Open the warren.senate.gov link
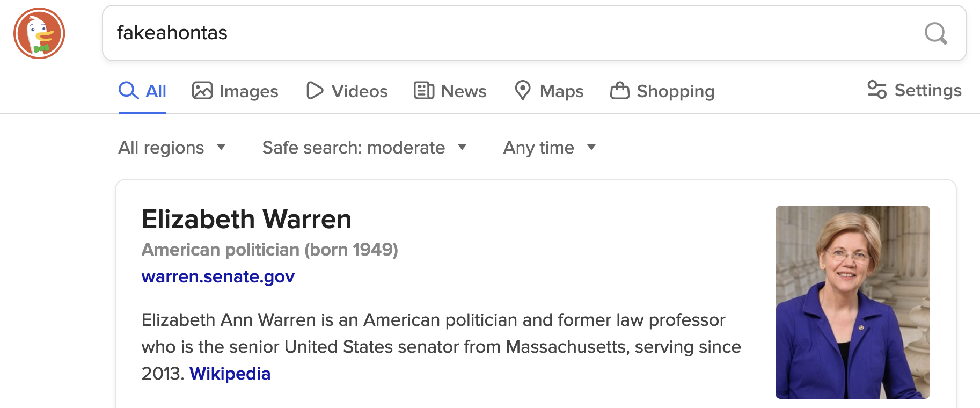The width and height of the screenshot is (980, 408). pyautogui.click(x=218, y=276)
